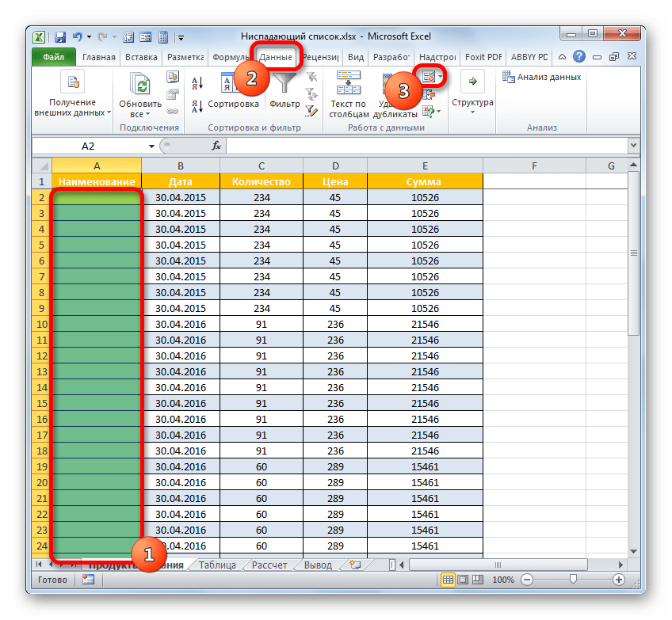Open the Foxit PDF ribbon tab
The height and width of the screenshot is (620, 672).
(x=483, y=57)
